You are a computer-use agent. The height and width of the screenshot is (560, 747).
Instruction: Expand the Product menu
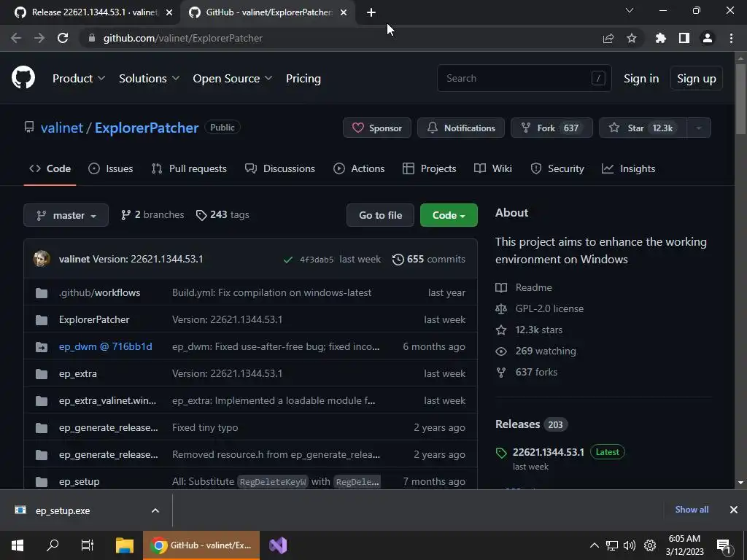pos(79,78)
